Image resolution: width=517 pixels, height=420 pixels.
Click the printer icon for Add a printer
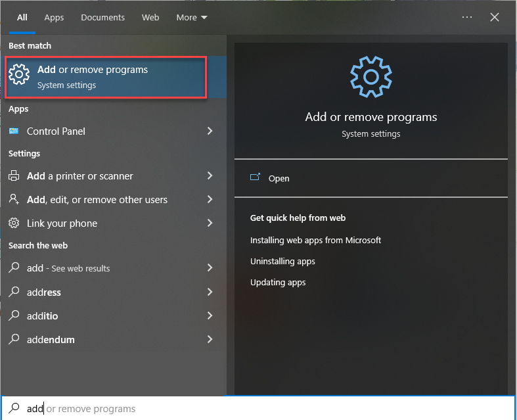tap(14, 175)
